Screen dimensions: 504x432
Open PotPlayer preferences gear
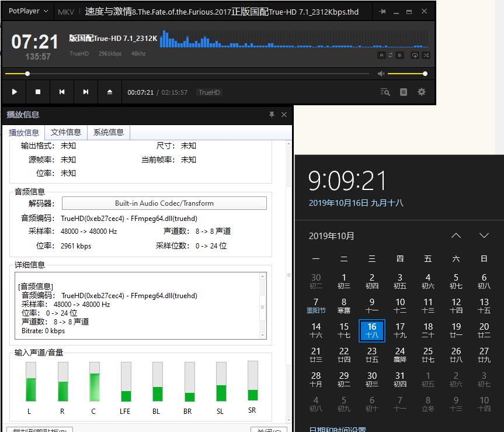pyautogui.click(x=422, y=92)
